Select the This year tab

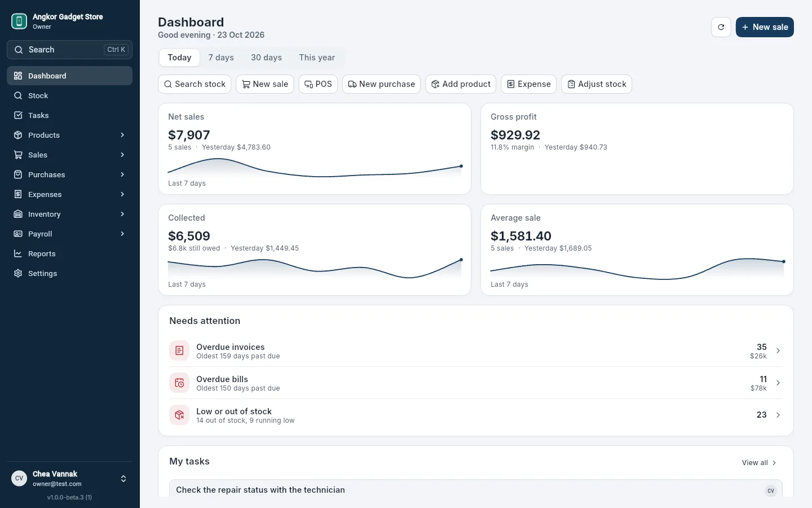click(317, 58)
